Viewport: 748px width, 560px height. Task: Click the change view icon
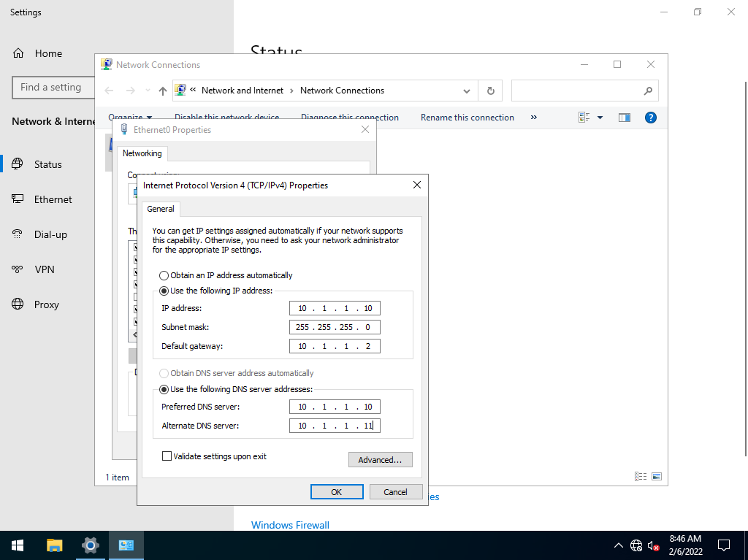(584, 118)
